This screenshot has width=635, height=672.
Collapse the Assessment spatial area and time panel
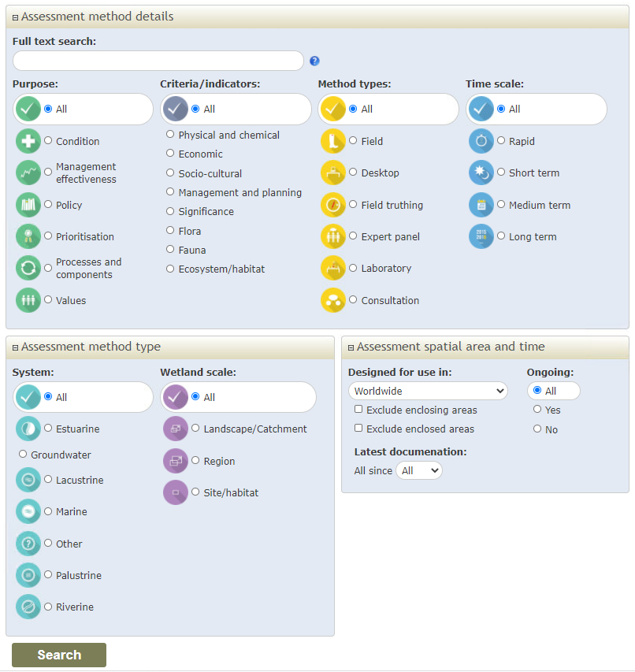(x=351, y=347)
